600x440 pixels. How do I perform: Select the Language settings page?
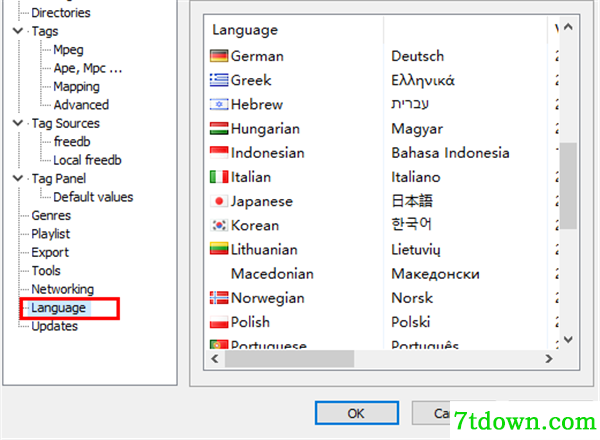click(58, 308)
